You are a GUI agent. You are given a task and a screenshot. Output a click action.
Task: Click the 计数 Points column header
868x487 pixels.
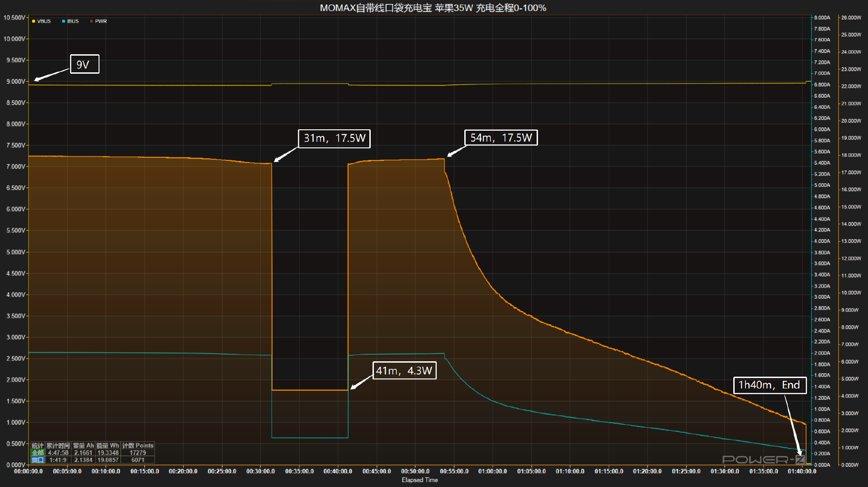pyautogui.click(x=138, y=445)
